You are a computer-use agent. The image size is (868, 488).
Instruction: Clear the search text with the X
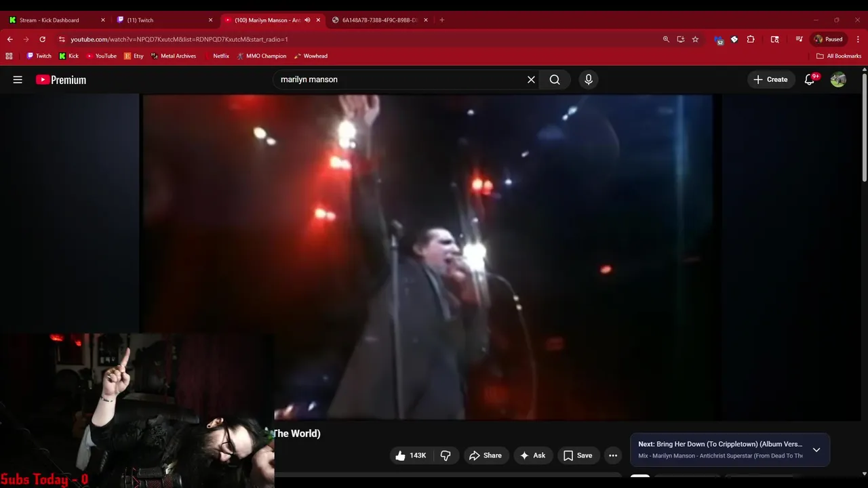click(x=531, y=79)
